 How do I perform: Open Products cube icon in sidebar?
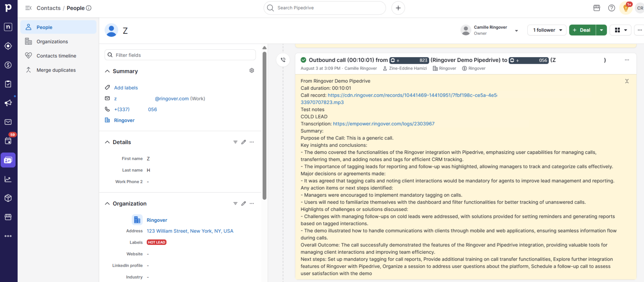[x=8, y=198]
